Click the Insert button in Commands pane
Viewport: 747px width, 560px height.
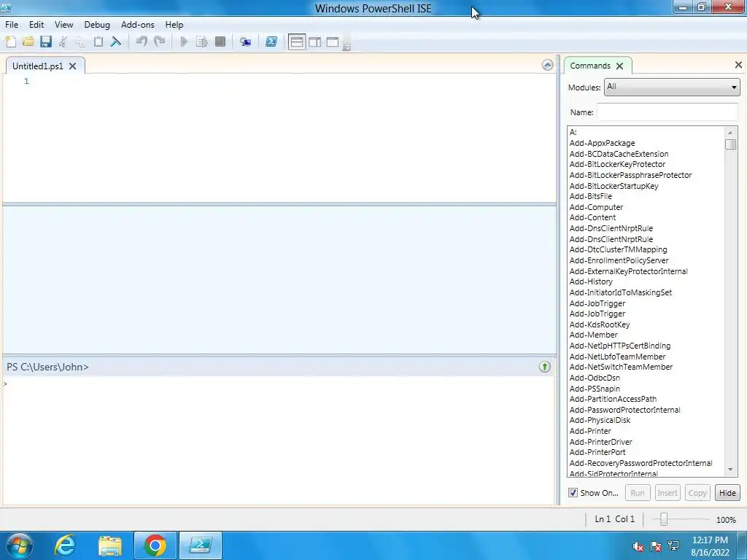pos(667,493)
